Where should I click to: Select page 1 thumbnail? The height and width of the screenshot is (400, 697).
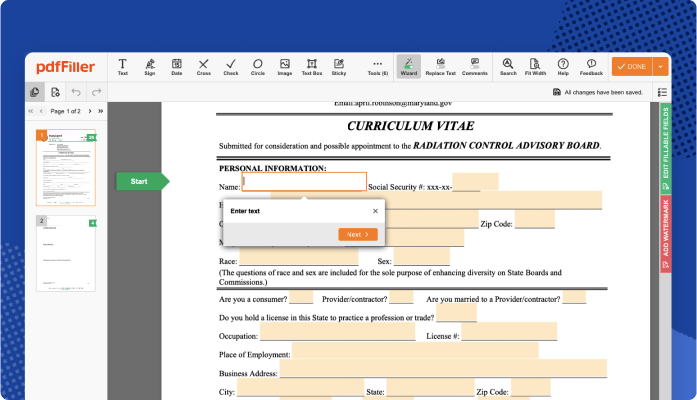pyautogui.click(x=66, y=168)
